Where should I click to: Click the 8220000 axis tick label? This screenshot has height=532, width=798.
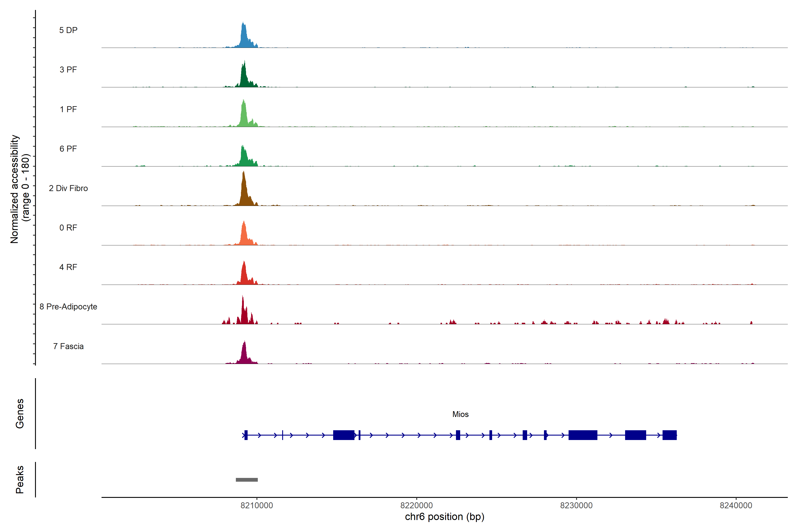point(416,506)
